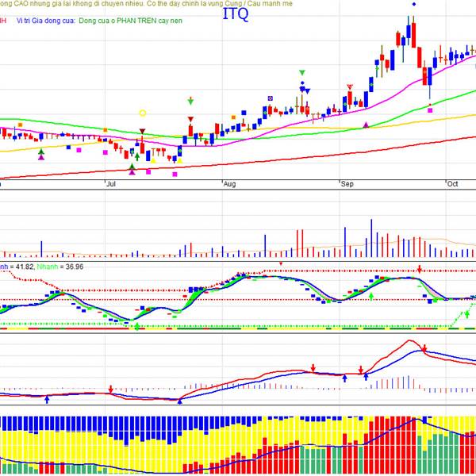Screen dimensions: 476x476
Task: Click the olive commentary line mentioning 'Cung / Cau manh me'
Action: (146, 4)
